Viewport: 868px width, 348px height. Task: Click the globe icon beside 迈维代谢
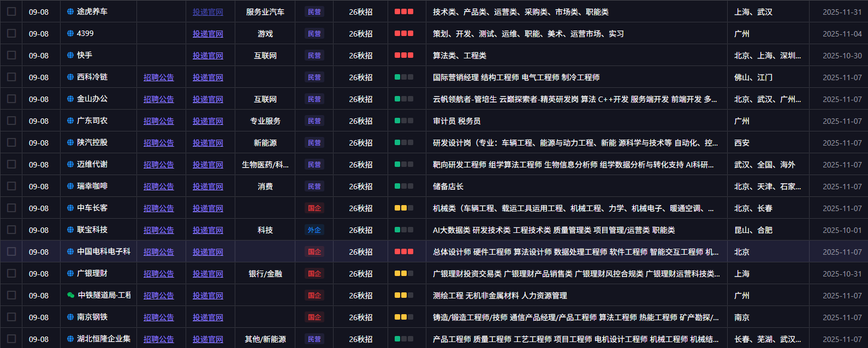[70, 164]
